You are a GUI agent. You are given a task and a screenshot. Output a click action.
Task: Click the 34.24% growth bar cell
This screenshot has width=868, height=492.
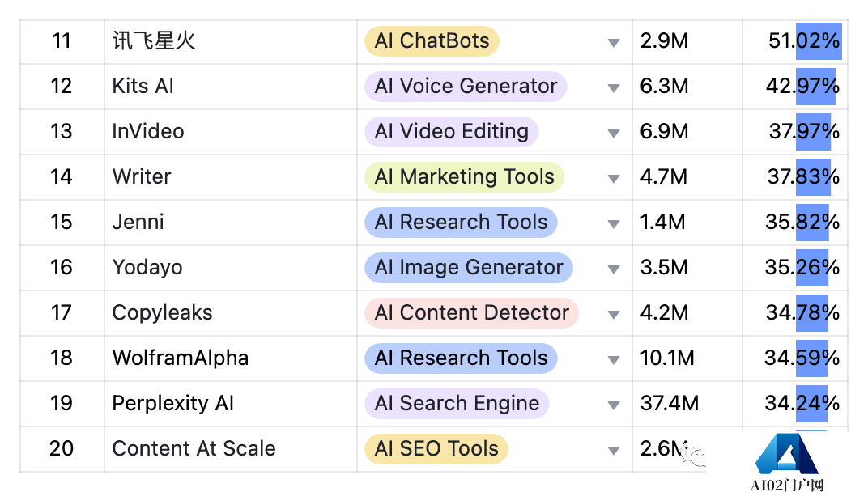coord(795,404)
